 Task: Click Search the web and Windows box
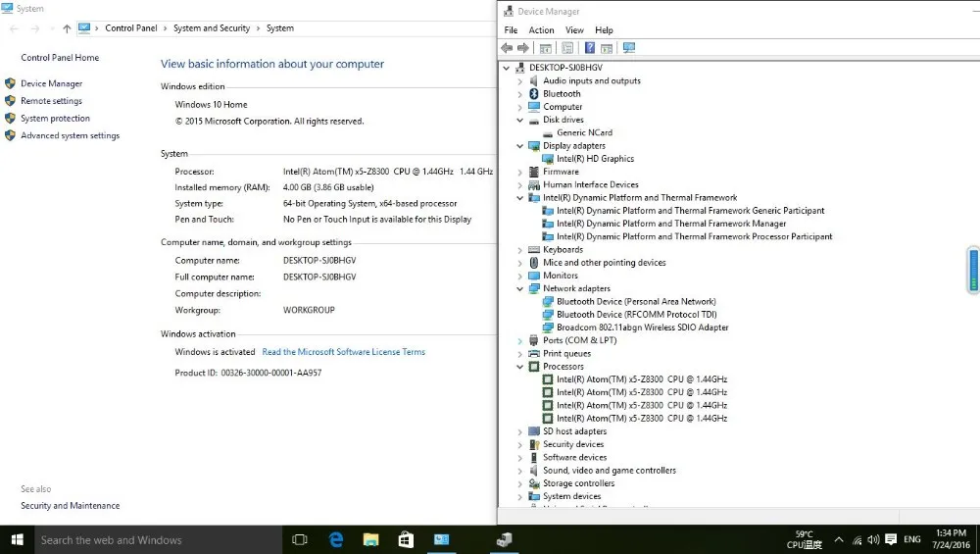159,539
